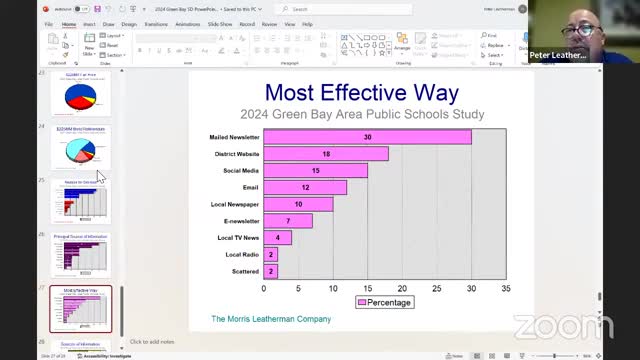Open the Clipboard dialog launcher
The width and height of the screenshot is (640, 360).
(x=76, y=63)
